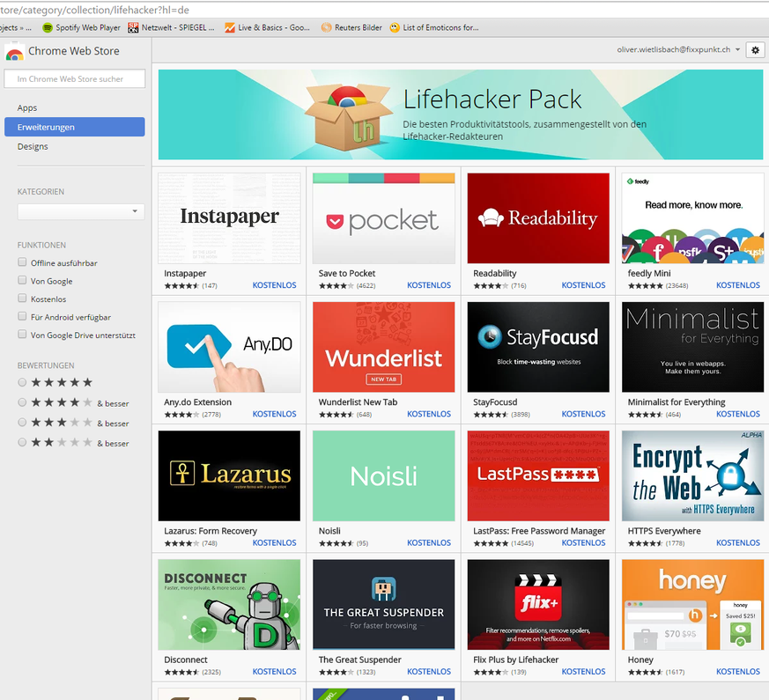Open the Pocket extension tile image
769x700 pixels.
pyautogui.click(x=383, y=218)
